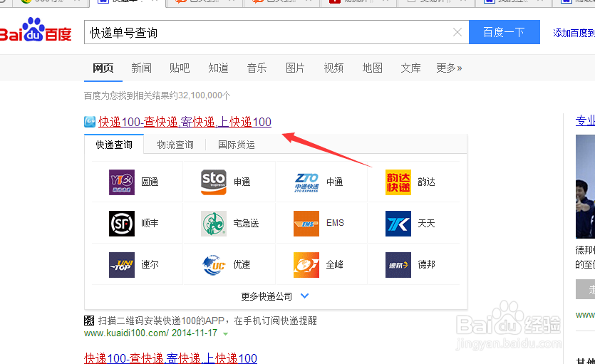Open the 贴吧 search tab
This screenshot has height=364, width=595.
click(180, 68)
